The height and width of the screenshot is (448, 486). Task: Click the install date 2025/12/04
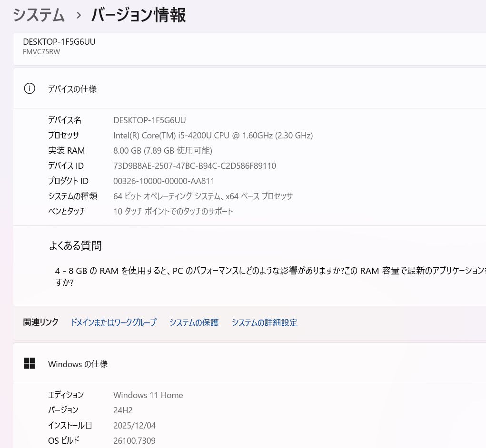pyautogui.click(x=135, y=425)
